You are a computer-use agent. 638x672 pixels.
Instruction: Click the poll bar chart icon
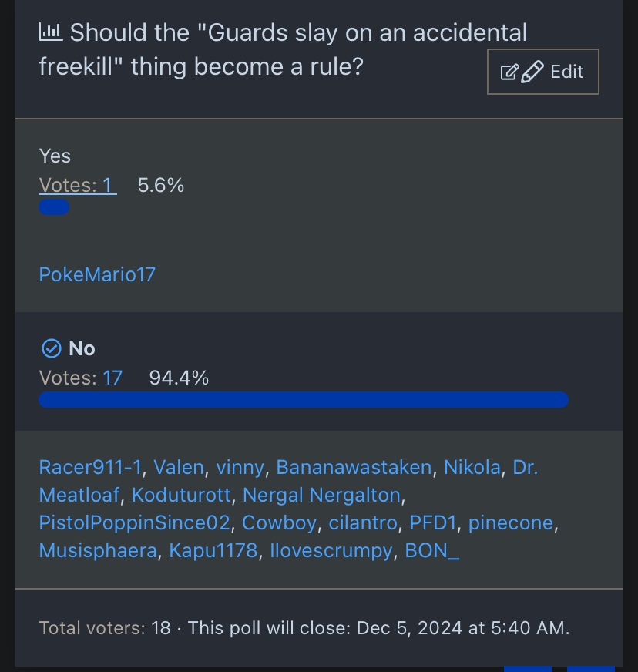pyautogui.click(x=51, y=32)
